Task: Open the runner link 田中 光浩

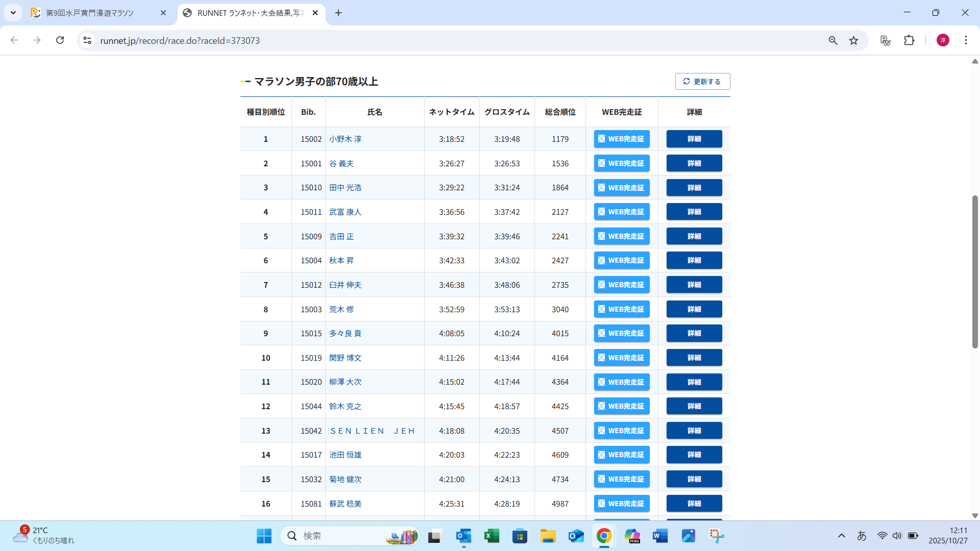Action: pos(345,188)
